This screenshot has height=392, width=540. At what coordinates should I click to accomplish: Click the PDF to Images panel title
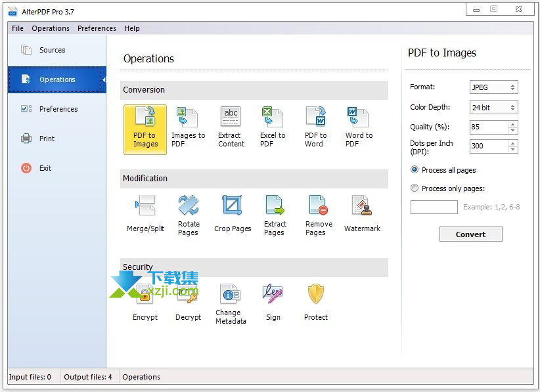442,53
